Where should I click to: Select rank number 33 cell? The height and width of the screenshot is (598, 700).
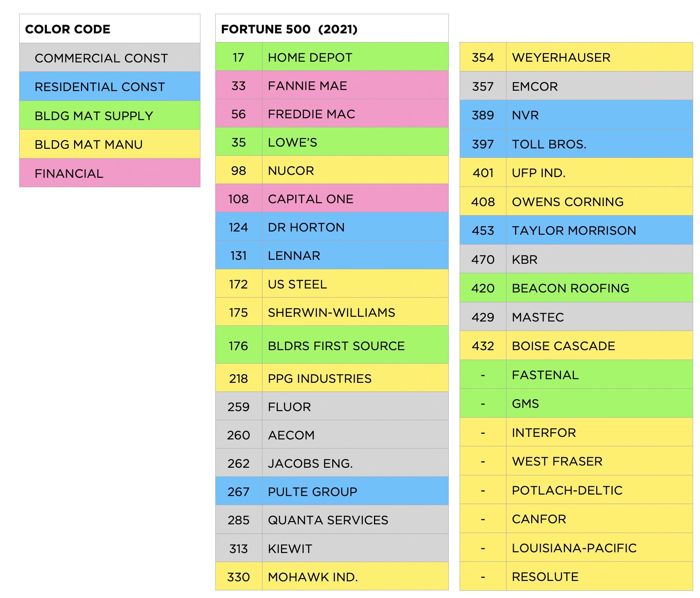239,85
